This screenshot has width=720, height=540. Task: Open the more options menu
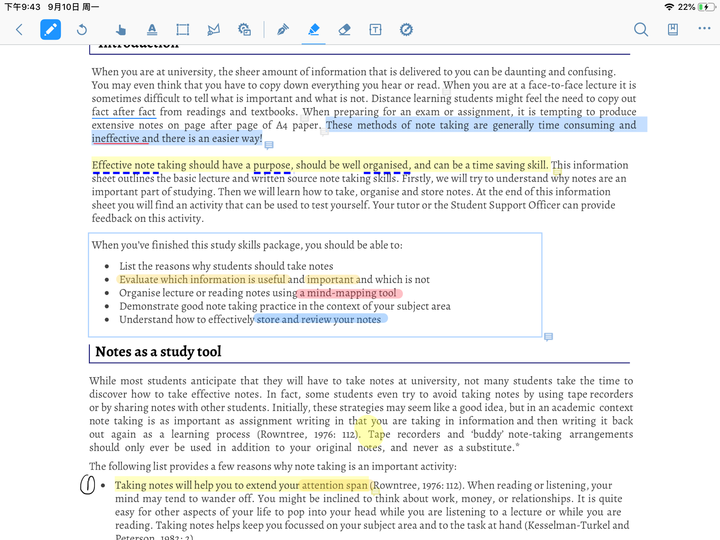pyautogui.click(x=704, y=28)
